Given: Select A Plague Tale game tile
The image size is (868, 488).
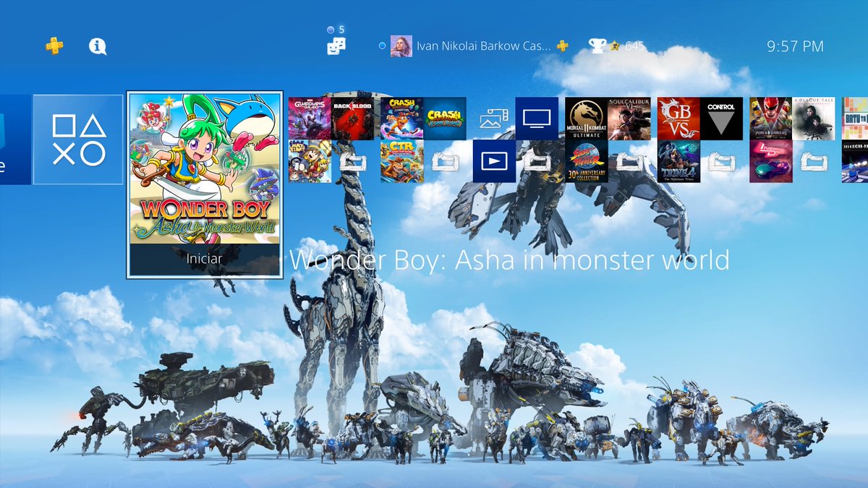Looking at the screenshot, I should pos(814,119).
